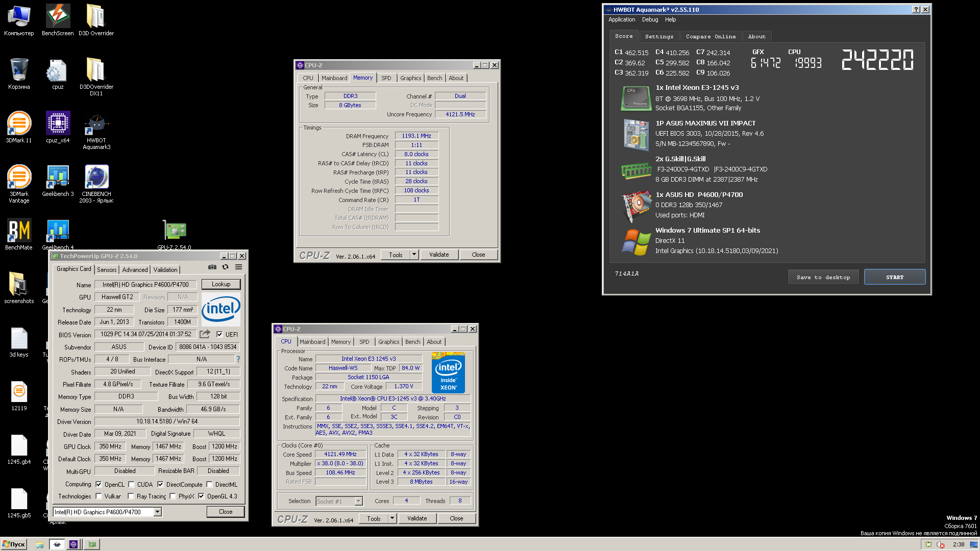This screenshot has width=980, height=551.
Task: Open Windows Explorer from taskbar
Action: tap(40, 544)
